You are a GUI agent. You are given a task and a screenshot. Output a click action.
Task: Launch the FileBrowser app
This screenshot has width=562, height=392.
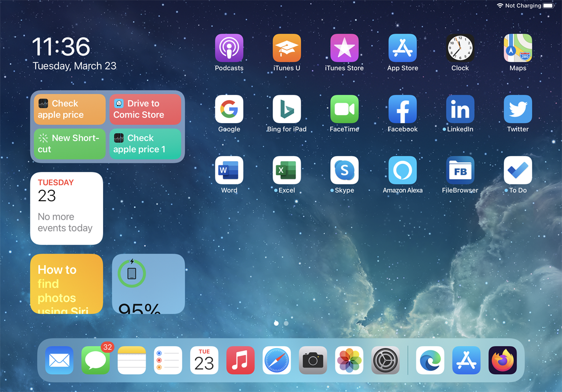460,170
